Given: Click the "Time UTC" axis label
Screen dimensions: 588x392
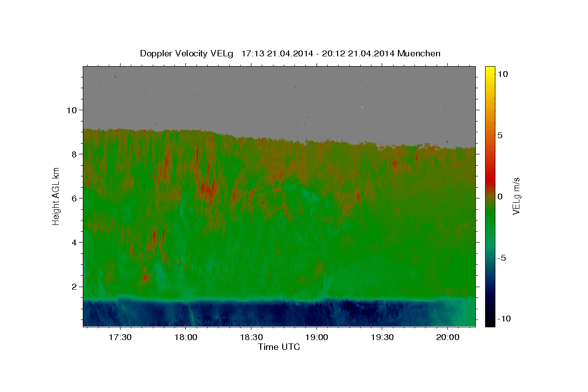Looking at the screenshot, I should point(279,347).
